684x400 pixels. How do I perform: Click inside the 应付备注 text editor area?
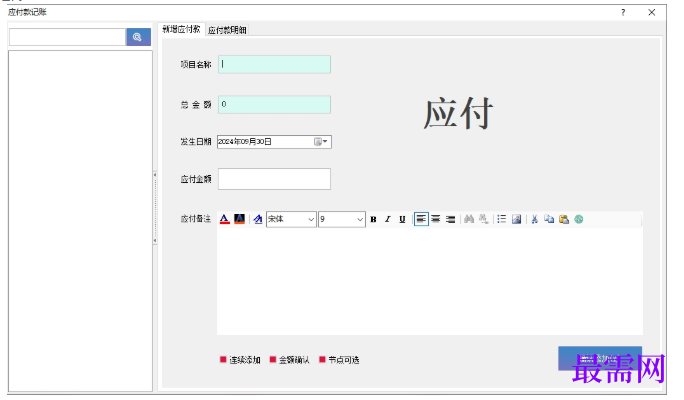point(430,281)
